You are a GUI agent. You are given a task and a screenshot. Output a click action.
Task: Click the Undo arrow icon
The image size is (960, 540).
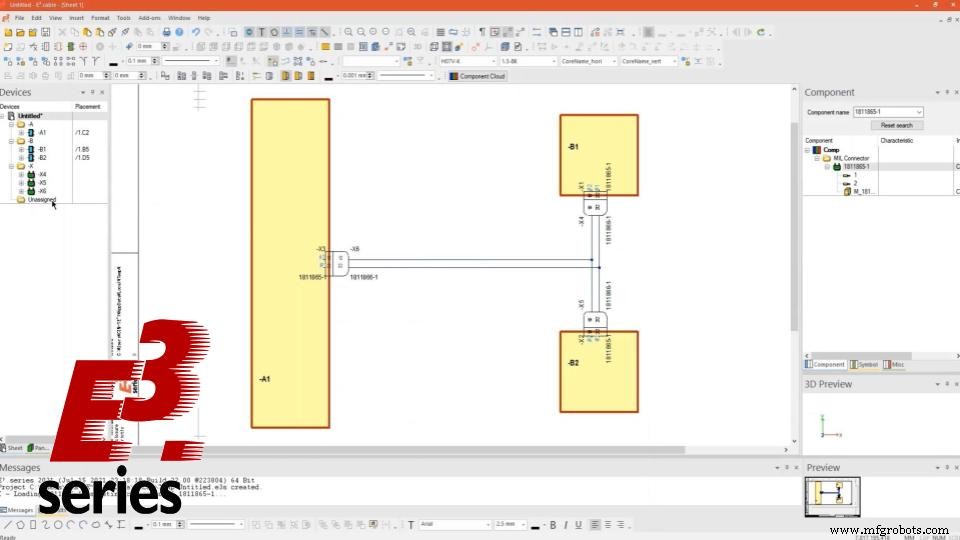[196, 32]
